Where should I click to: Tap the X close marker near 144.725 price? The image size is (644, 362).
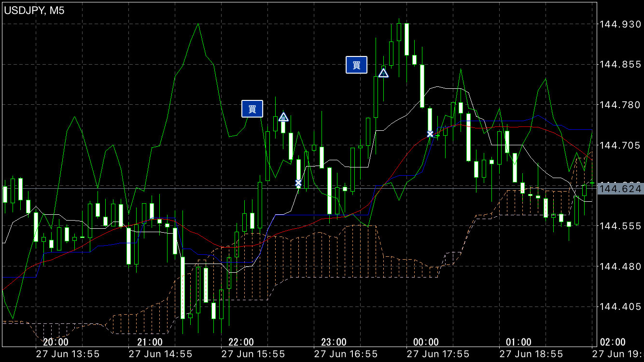(x=430, y=134)
